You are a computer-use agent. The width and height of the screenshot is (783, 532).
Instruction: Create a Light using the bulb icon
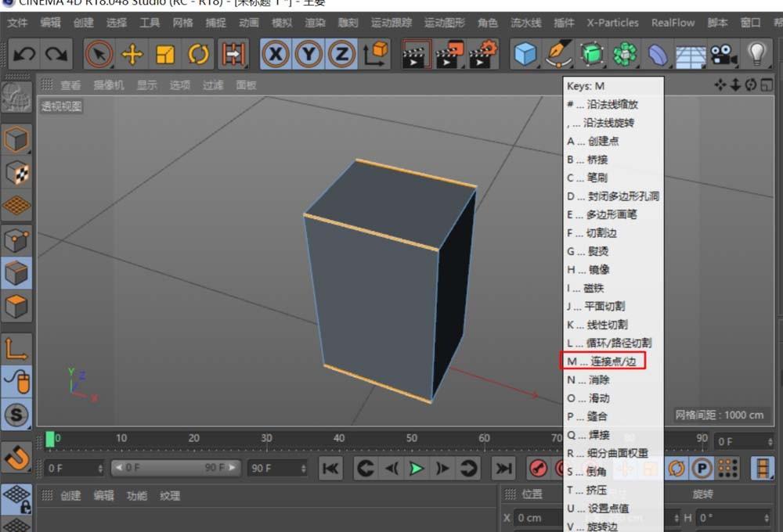click(755, 53)
